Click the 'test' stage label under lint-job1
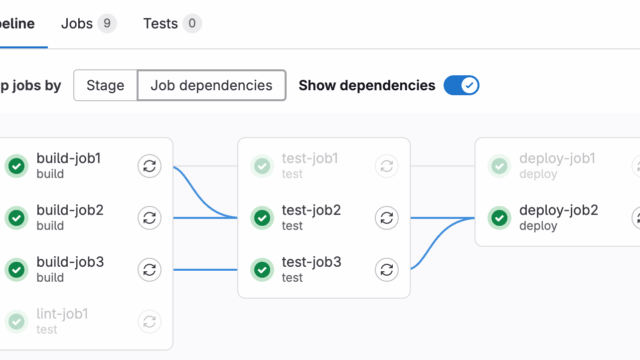Viewport: 640px width, 360px height. [x=47, y=329]
